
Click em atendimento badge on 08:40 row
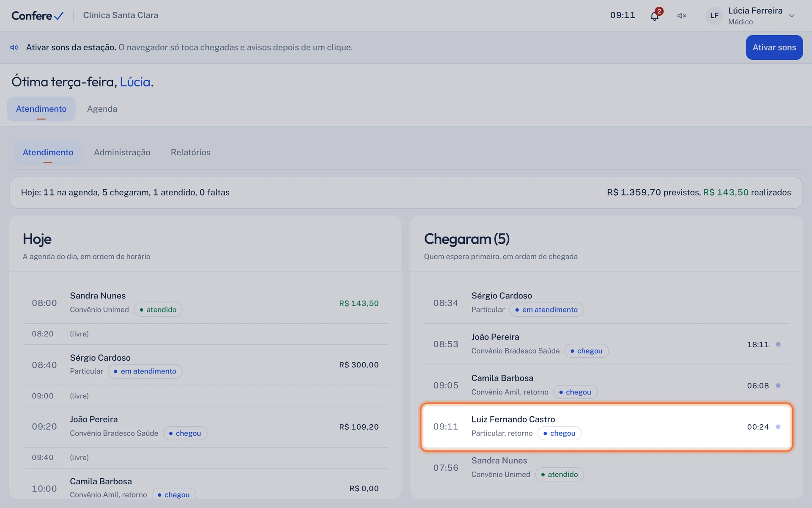[145, 371]
